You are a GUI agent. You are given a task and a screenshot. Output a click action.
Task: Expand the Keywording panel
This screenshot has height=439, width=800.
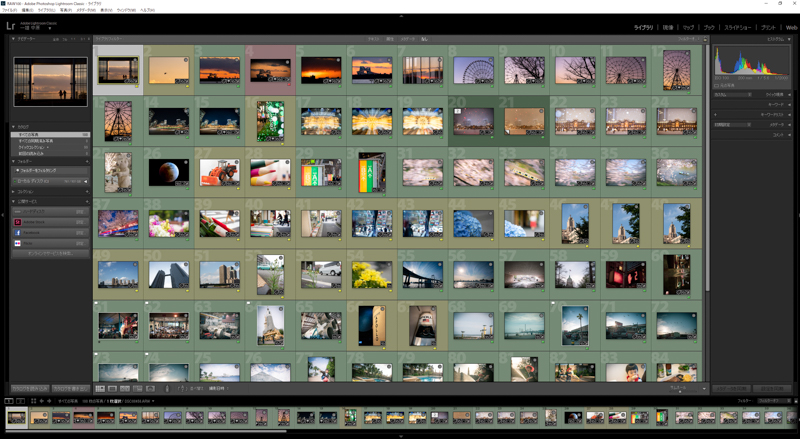789,105
